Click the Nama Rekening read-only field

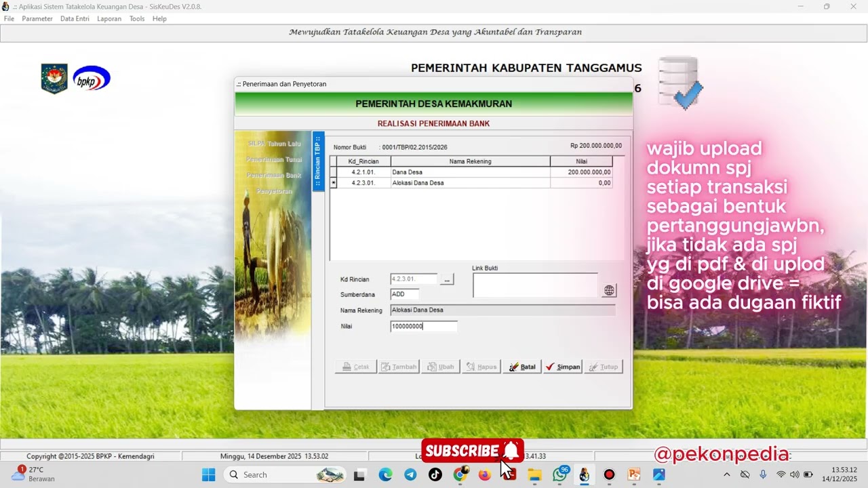click(502, 310)
